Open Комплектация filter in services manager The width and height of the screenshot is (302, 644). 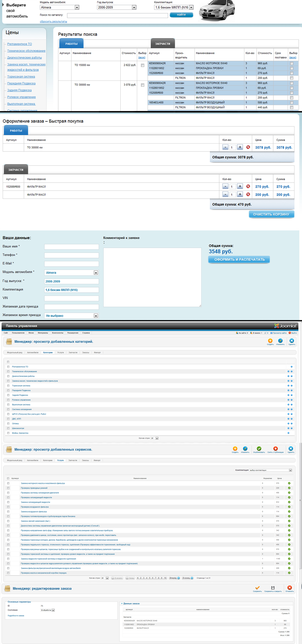click(x=270, y=470)
